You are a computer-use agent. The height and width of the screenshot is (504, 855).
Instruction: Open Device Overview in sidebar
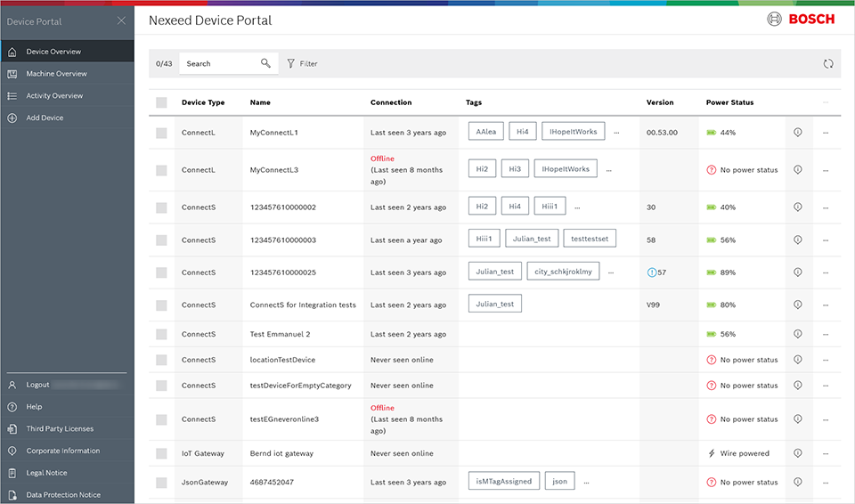(x=67, y=52)
